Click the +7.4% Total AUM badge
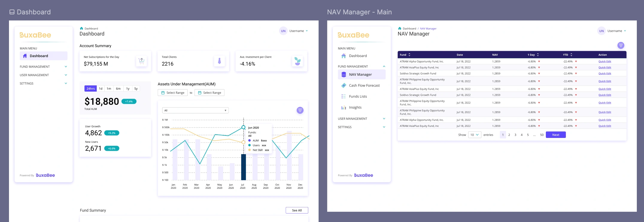644x222 pixels. click(x=129, y=101)
